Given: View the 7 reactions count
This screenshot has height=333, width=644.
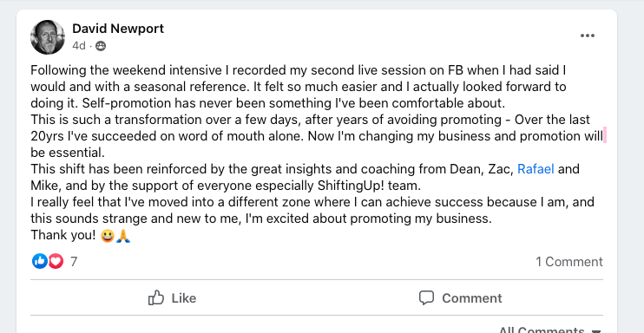Looking at the screenshot, I should tap(74, 262).
